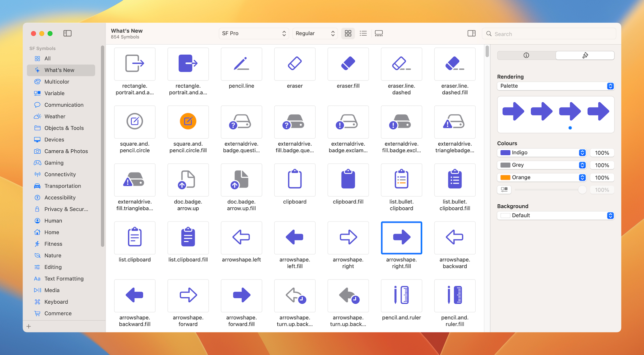Enable the variable color toggle below Colours

pos(504,190)
